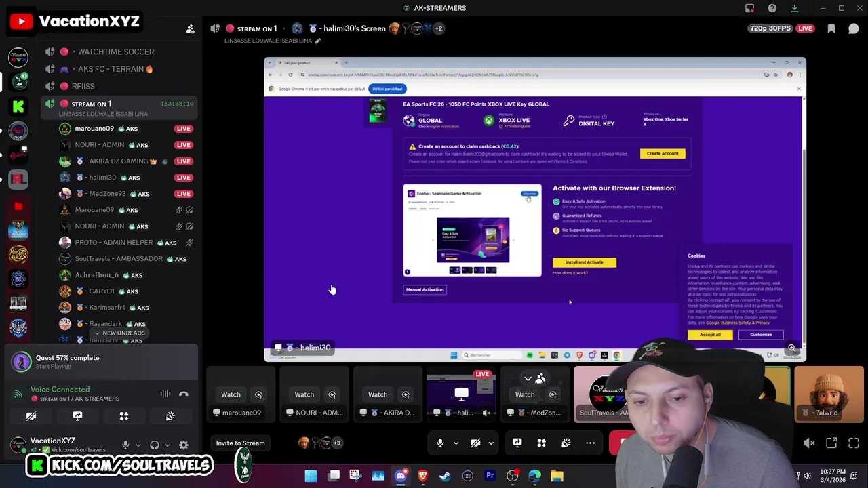
Task: Expand the +3 participants avatar badge
Action: [x=337, y=443]
